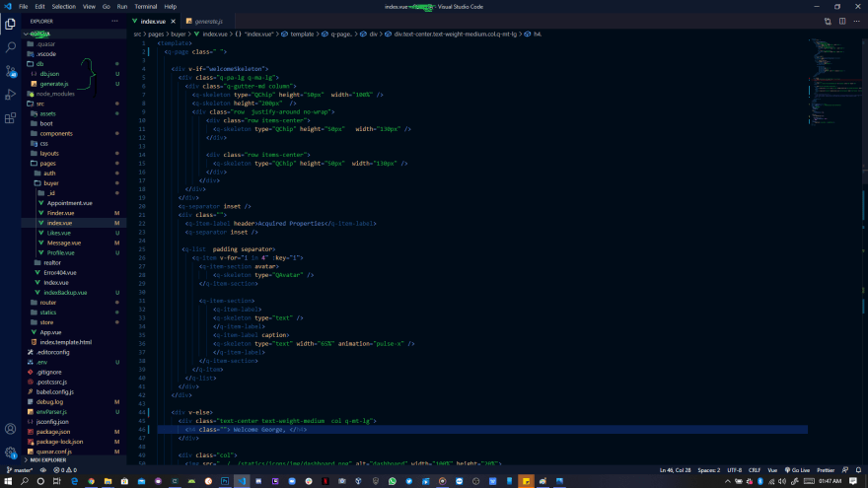Viewport: 868px width, 488px height.
Task: Expand the components folder
Action: click(x=74, y=133)
